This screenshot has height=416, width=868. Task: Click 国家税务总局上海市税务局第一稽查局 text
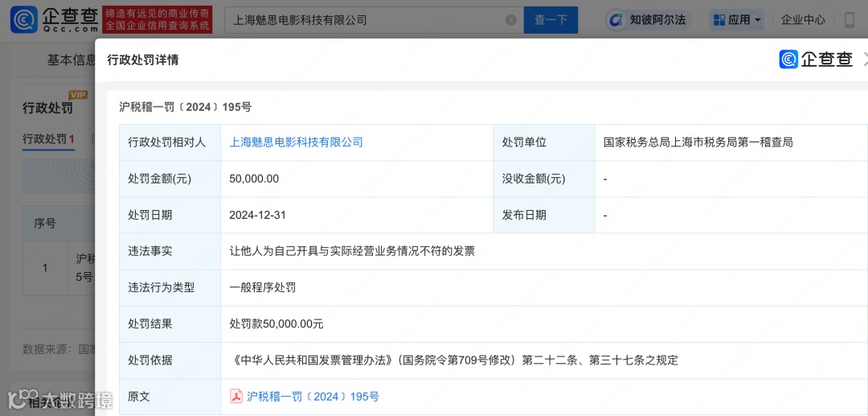pyautogui.click(x=698, y=142)
